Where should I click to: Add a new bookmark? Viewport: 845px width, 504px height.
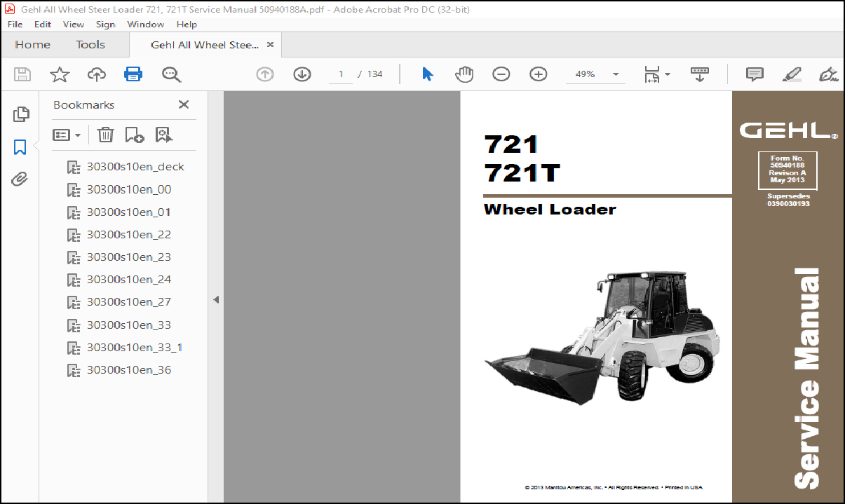(135, 135)
